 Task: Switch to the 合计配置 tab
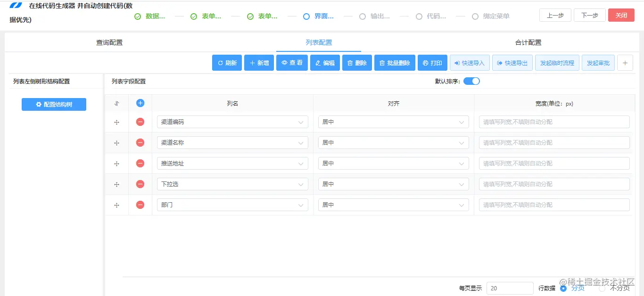528,41
